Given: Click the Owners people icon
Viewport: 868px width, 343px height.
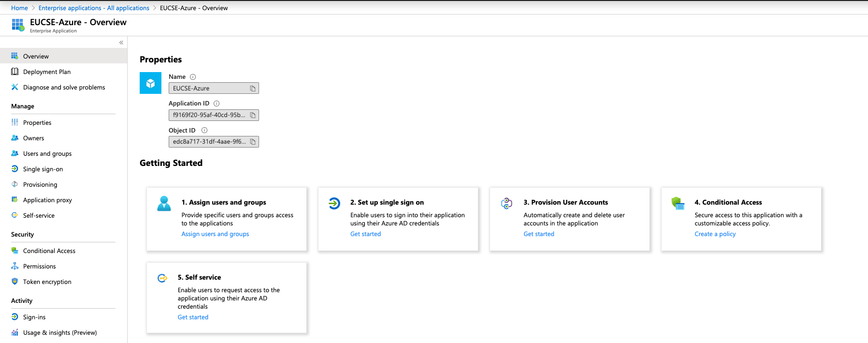Looking at the screenshot, I should click(14, 138).
